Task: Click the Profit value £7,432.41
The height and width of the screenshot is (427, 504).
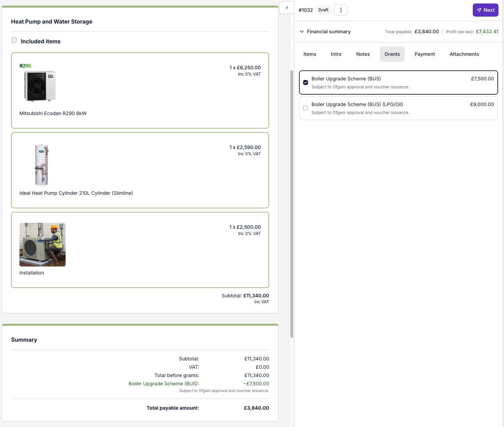Action: pyautogui.click(x=487, y=32)
